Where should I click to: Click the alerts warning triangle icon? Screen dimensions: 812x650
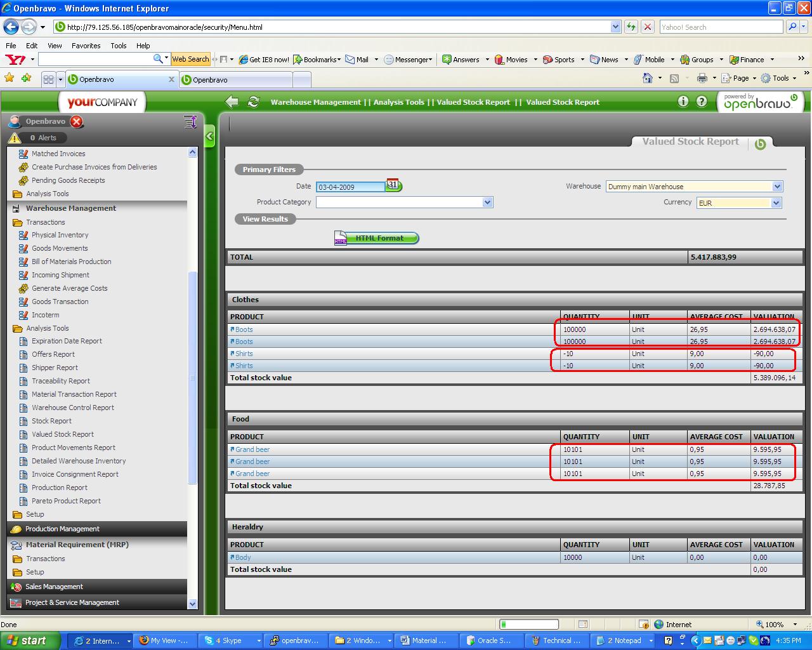point(15,138)
